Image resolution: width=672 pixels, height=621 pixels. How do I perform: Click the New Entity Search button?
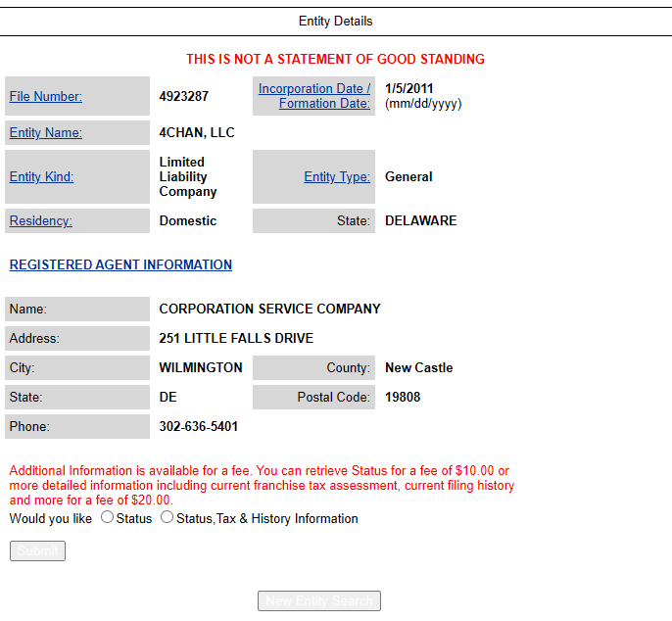pos(318,601)
